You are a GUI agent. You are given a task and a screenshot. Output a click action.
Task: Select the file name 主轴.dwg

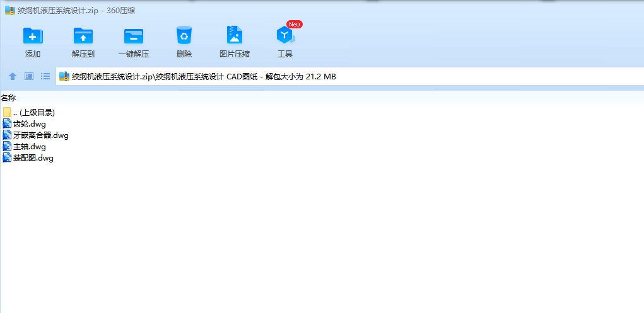tap(29, 147)
